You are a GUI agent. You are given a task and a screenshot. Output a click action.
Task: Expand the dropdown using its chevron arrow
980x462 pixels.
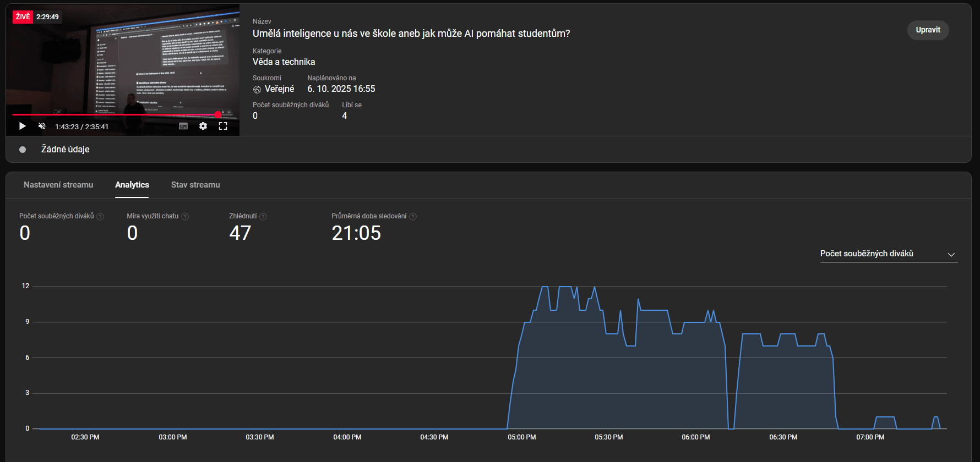(951, 254)
